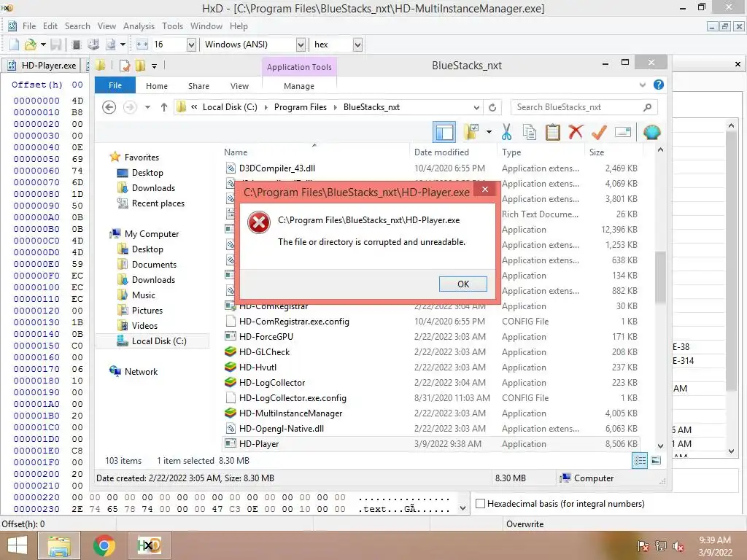This screenshot has width=747, height=560.
Task: Click the Cut scissors icon in Explorer toolbar
Action: coord(506,132)
